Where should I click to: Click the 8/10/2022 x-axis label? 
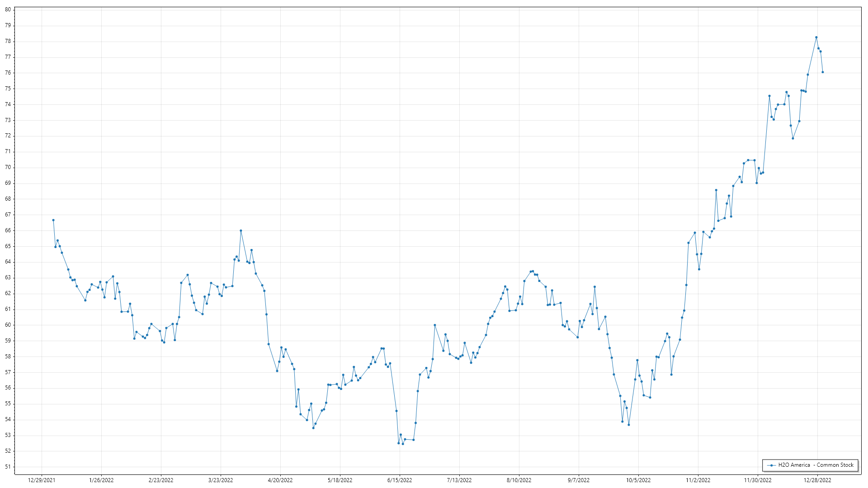(x=519, y=480)
